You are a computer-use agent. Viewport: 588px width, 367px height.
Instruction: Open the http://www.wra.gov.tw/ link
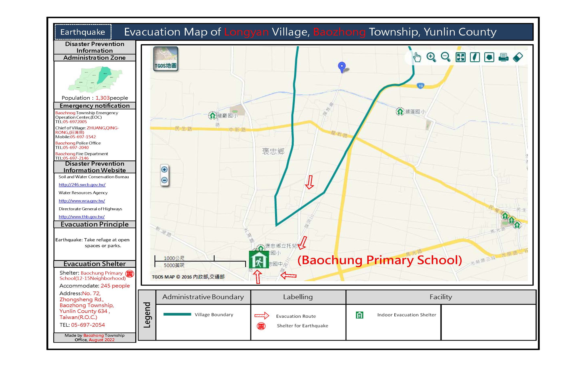point(82,201)
